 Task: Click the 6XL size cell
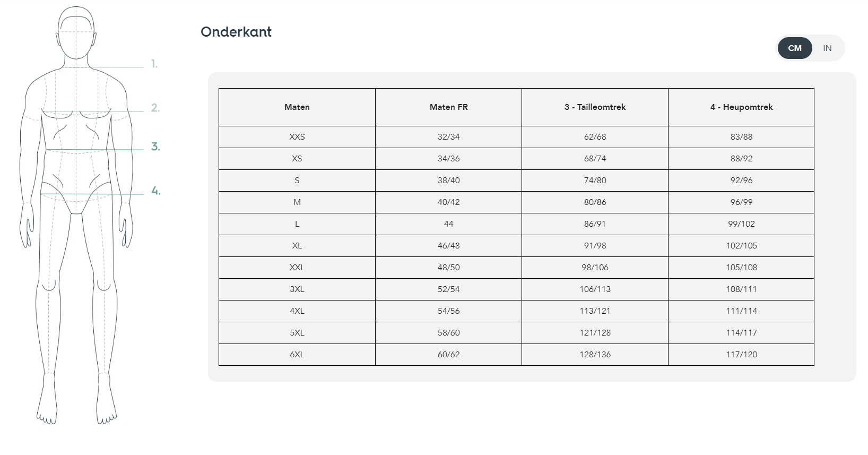[x=297, y=355]
